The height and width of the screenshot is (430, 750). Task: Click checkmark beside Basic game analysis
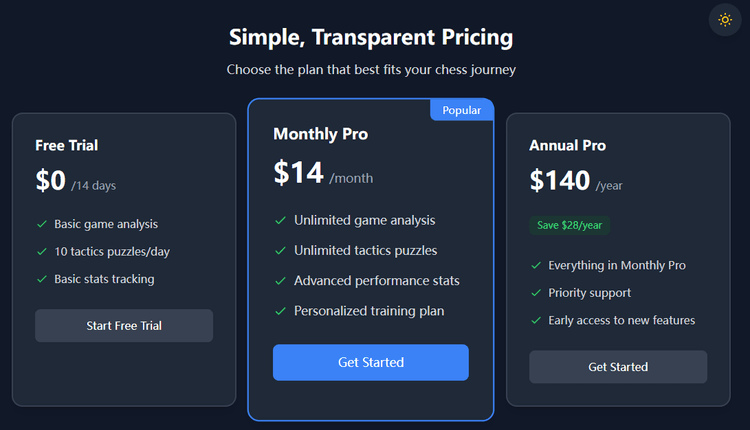pos(42,224)
